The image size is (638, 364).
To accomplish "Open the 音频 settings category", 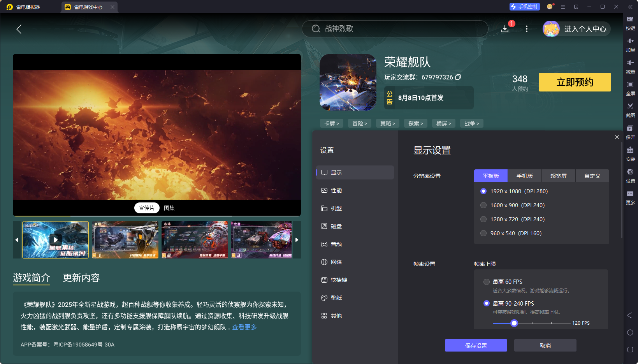I will coord(355,244).
